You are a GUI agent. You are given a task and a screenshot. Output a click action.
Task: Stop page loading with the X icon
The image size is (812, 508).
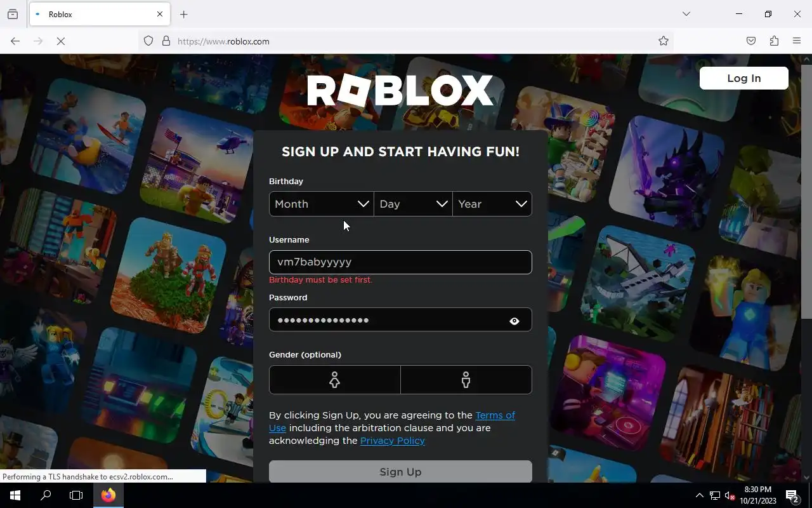[x=61, y=41]
